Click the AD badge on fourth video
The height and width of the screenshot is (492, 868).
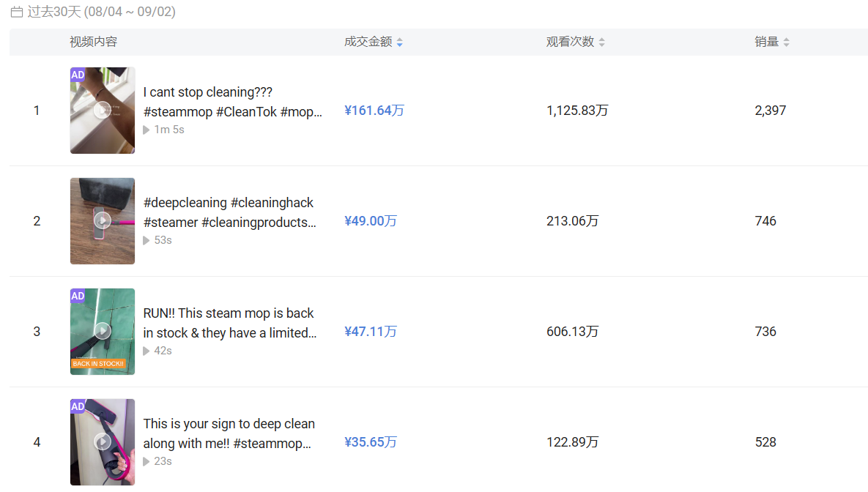[78, 406]
